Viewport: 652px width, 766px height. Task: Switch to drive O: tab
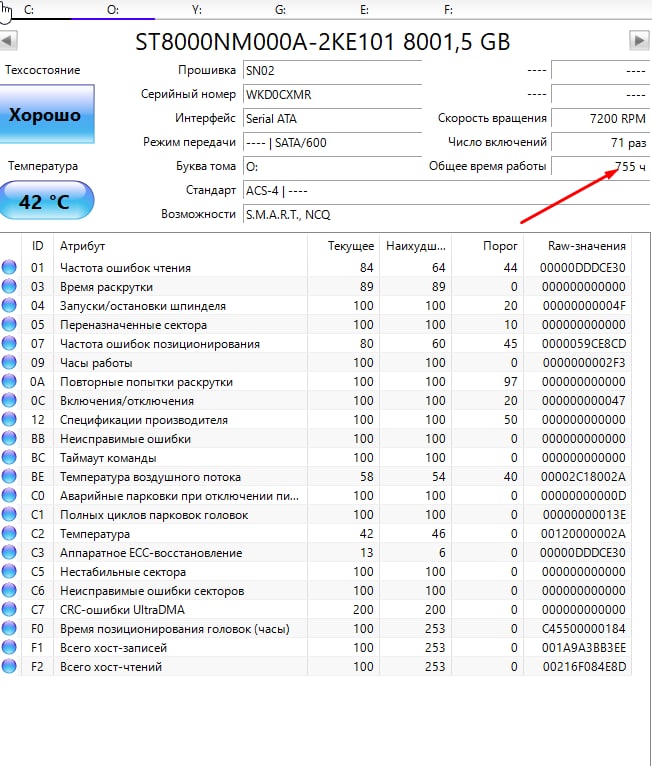[113, 9]
